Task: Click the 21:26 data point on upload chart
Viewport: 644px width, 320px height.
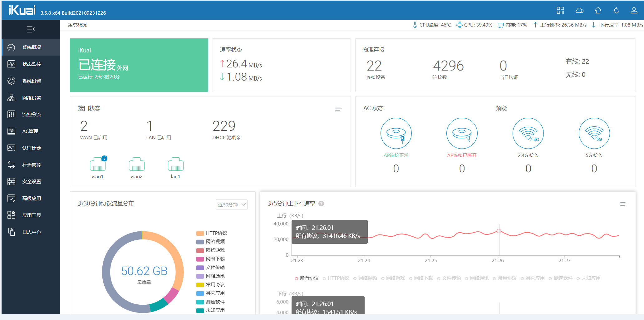Action: pyautogui.click(x=499, y=231)
